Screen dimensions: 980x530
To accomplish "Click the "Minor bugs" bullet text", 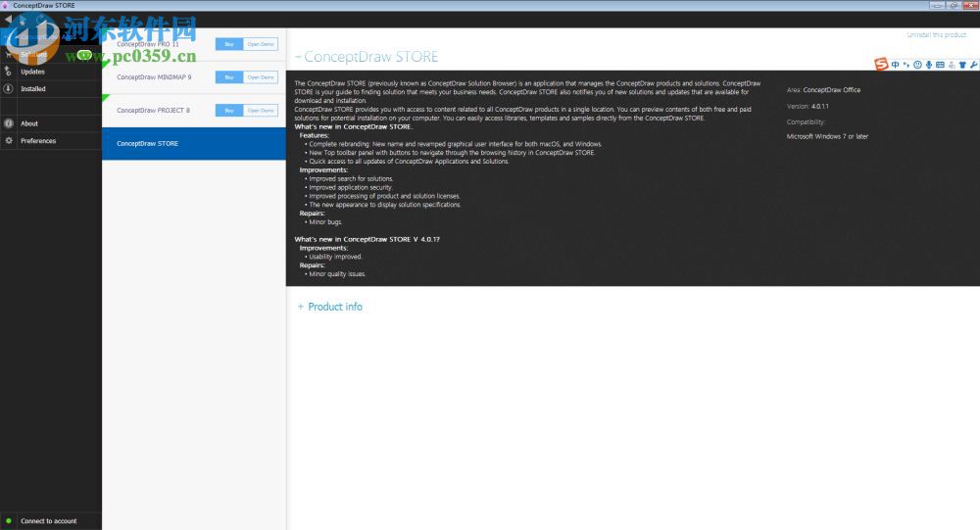I will tap(325, 221).
